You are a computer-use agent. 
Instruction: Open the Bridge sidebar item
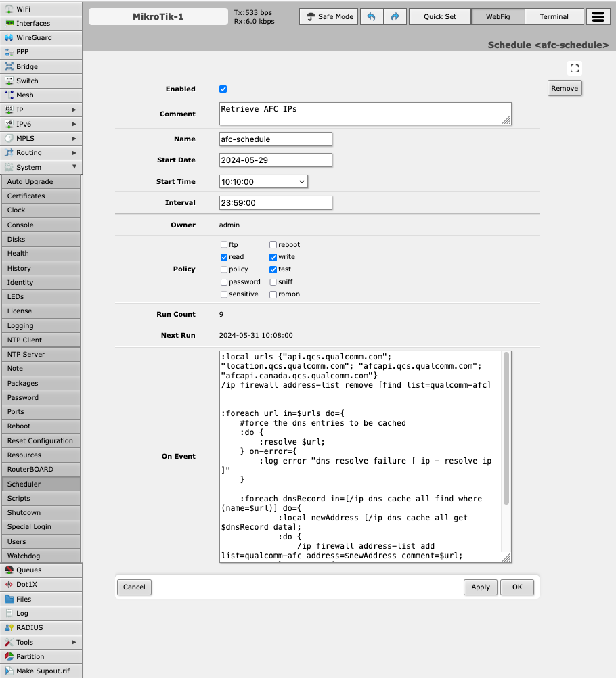(41, 66)
